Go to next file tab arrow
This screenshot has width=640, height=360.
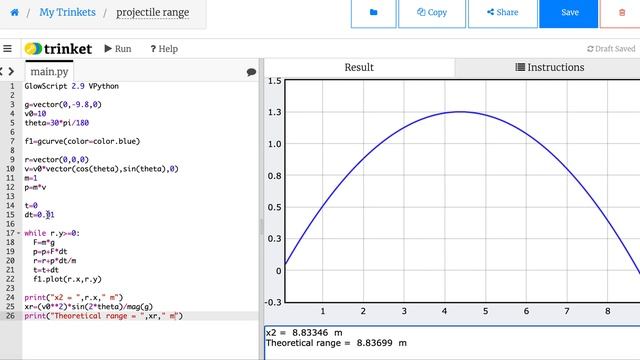(x=11, y=72)
